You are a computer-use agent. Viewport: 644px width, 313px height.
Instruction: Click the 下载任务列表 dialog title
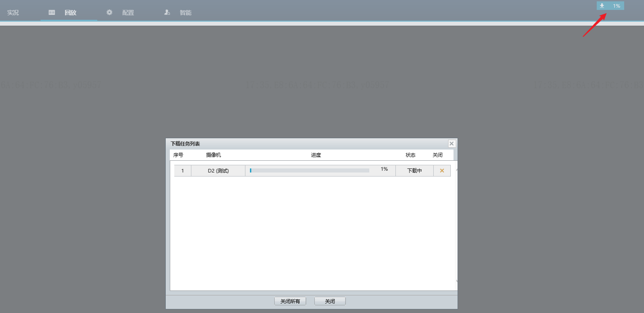click(185, 144)
